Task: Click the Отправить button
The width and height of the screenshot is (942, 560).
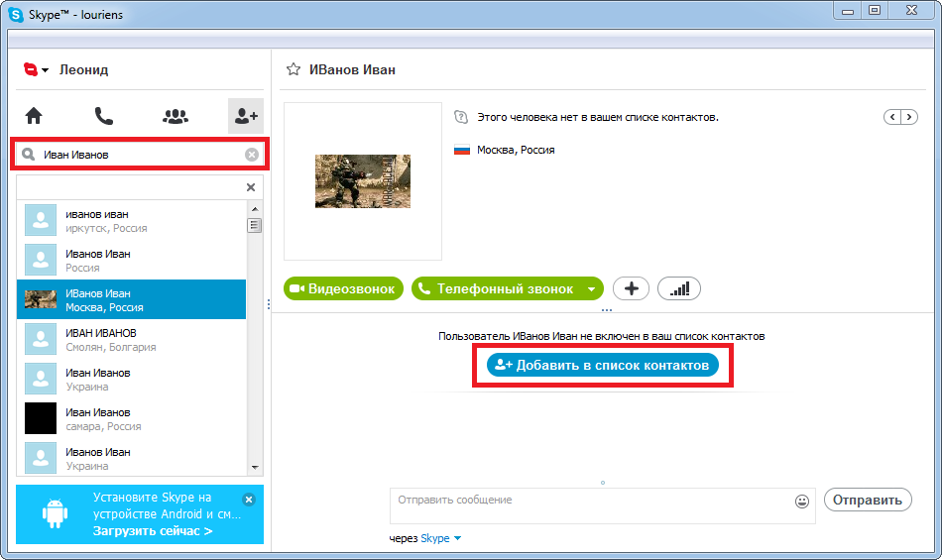Action: 868,500
